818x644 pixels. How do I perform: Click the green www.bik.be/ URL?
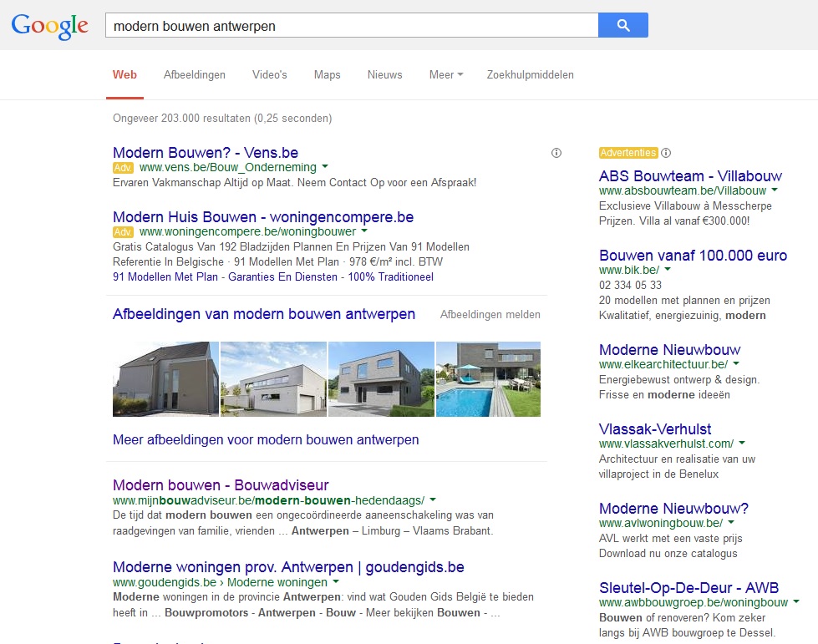(x=629, y=270)
